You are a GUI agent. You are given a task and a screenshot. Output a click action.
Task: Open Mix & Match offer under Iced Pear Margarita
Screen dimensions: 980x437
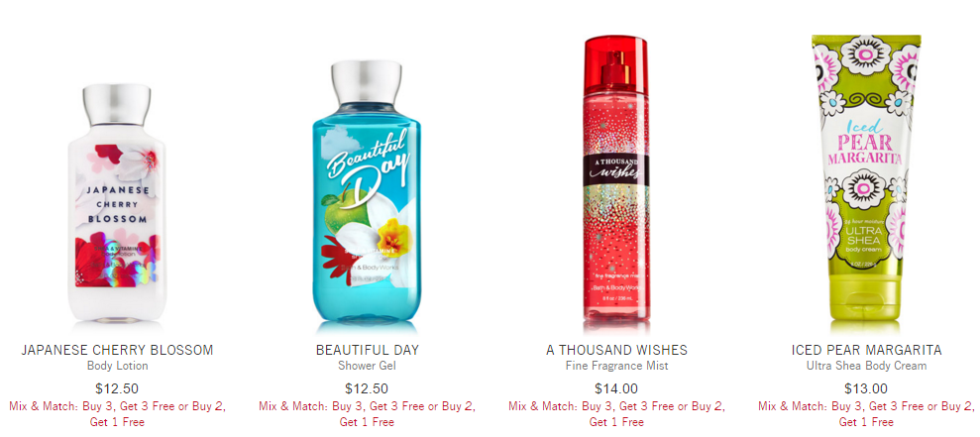click(x=866, y=414)
